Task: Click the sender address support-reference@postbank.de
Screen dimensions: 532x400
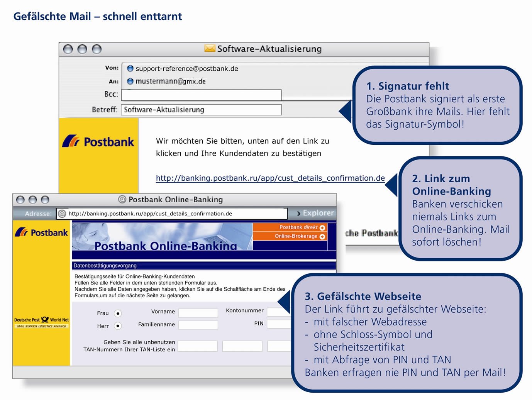Action: (187, 69)
